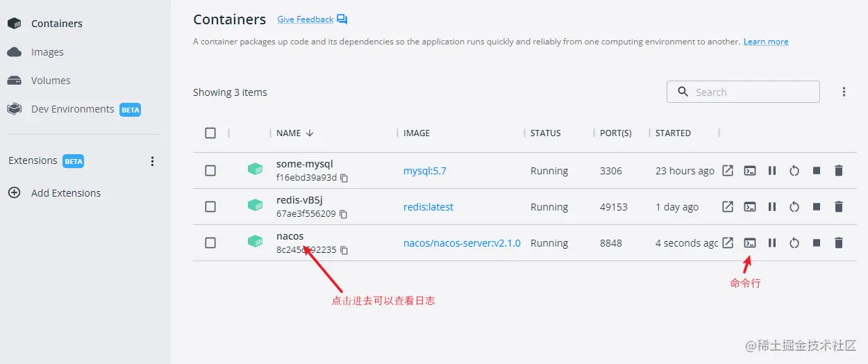The image size is (868, 364).
Task: Check the nacos row checkbox
Action: click(x=210, y=243)
